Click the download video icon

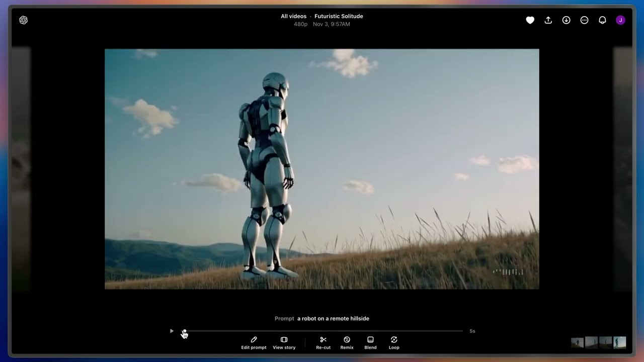(566, 20)
